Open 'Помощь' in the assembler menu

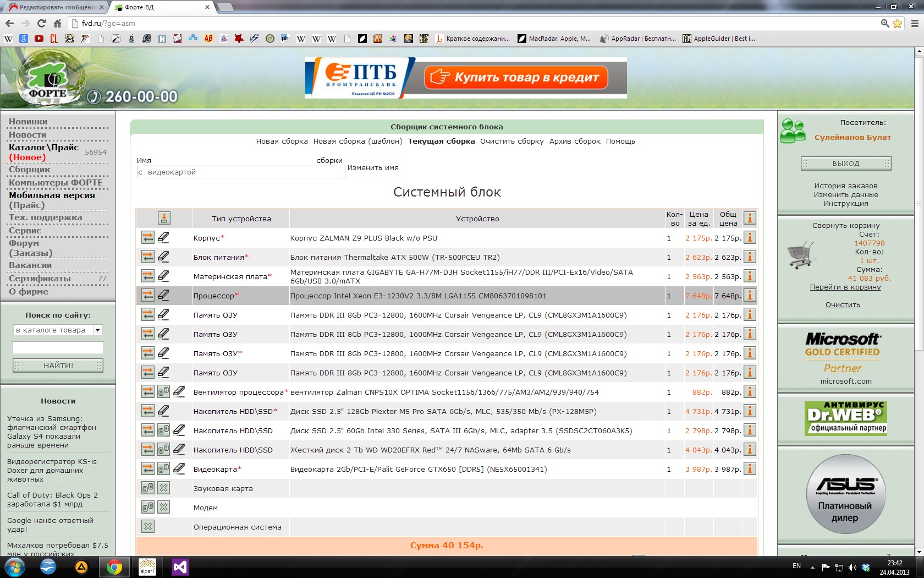pos(620,141)
